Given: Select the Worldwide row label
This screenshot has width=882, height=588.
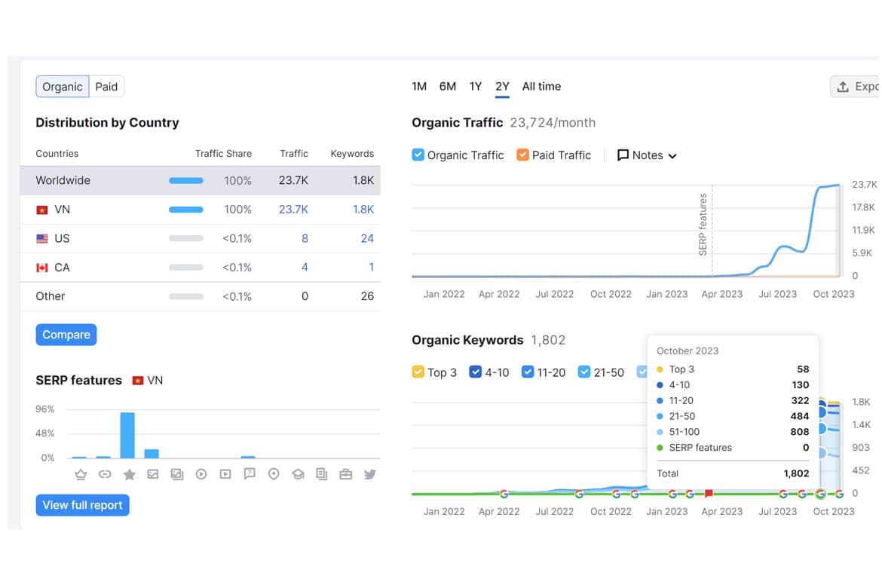Looking at the screenshot, I should pyautogui.click(x=63, y=181).
